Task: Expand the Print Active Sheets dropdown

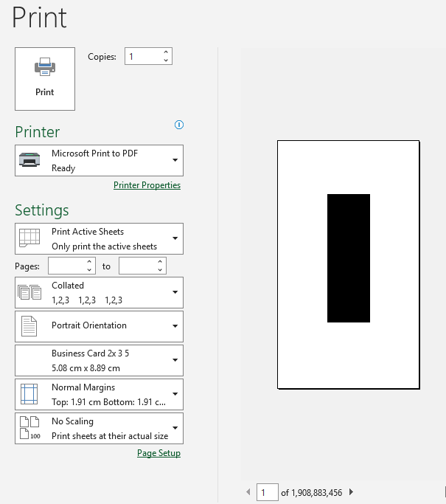Action: pos(99,238)
